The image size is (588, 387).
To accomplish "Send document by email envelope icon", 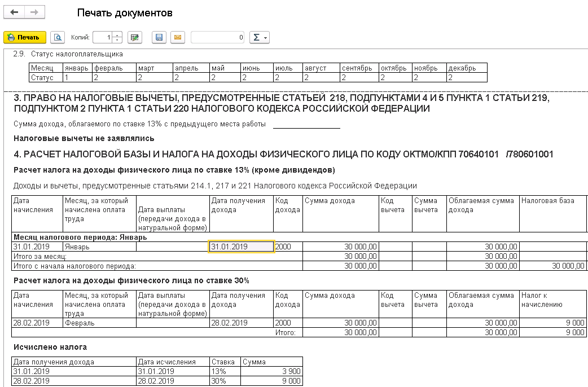I will (x=178, y=37).
